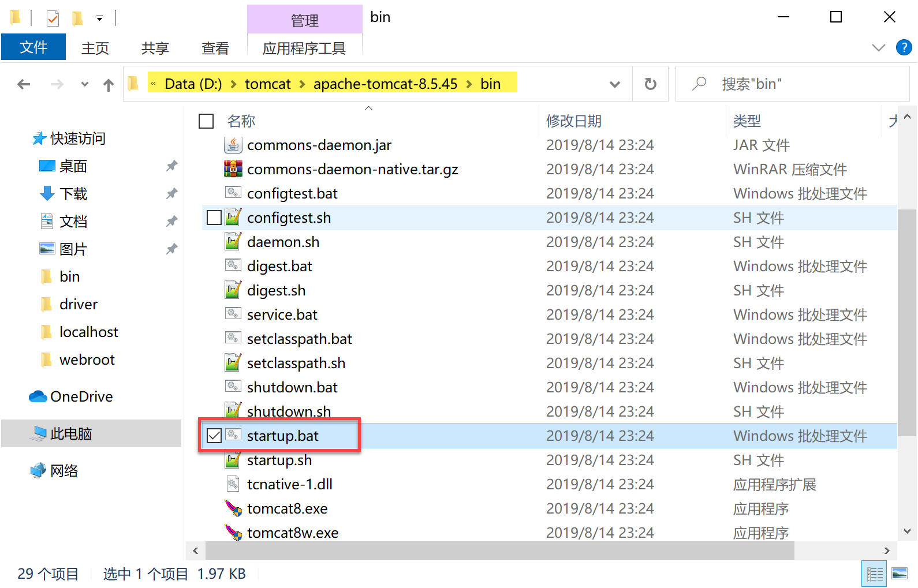Refresh the current folder view
The height and width of the screenshot is (588, 918).
[651, 84]
